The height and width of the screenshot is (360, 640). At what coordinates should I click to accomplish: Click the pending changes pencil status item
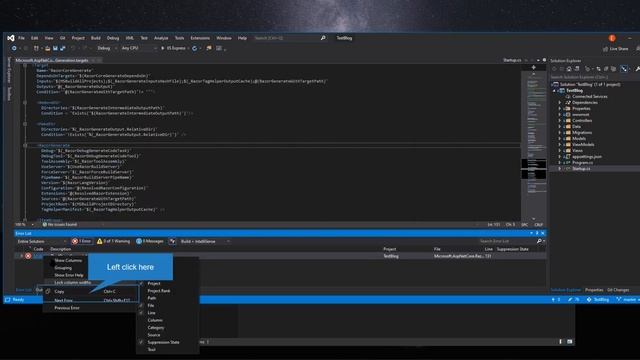point(573,300)
